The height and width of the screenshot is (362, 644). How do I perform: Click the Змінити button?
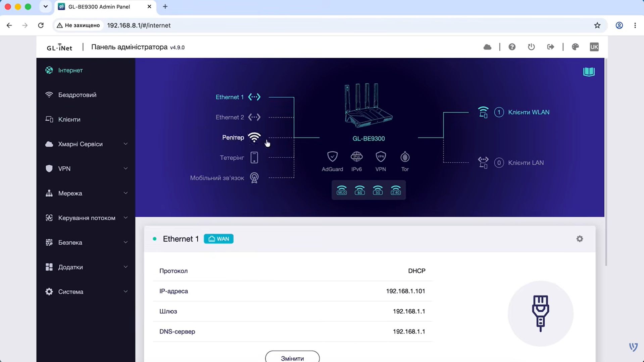click(292, 357)
